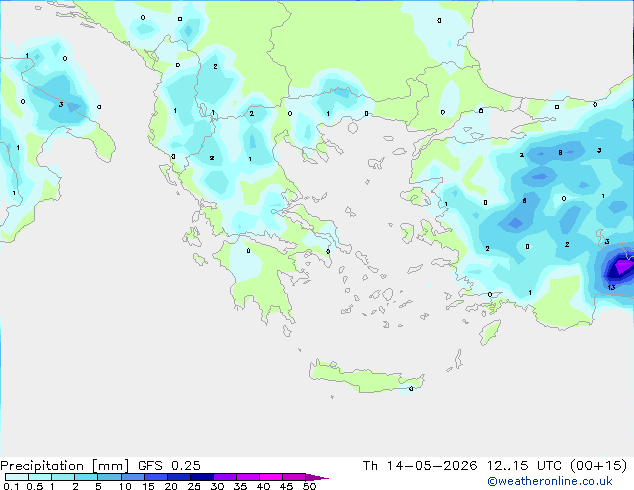Click the 20–25 mm legend color swatch
Viewport: 634px width, 490px height.
[x=179, y=477]
